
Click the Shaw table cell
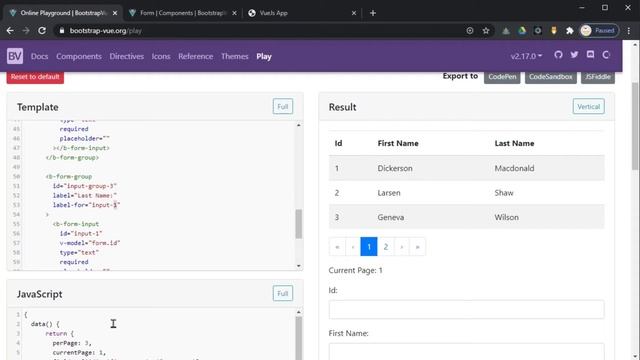coord(504,193)
